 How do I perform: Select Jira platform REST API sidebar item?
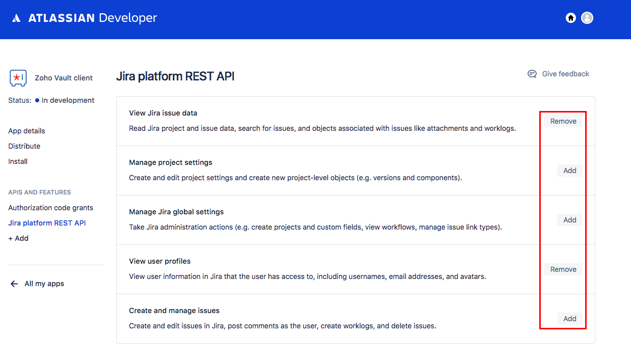pyautogui.click(x=47, y=223)
